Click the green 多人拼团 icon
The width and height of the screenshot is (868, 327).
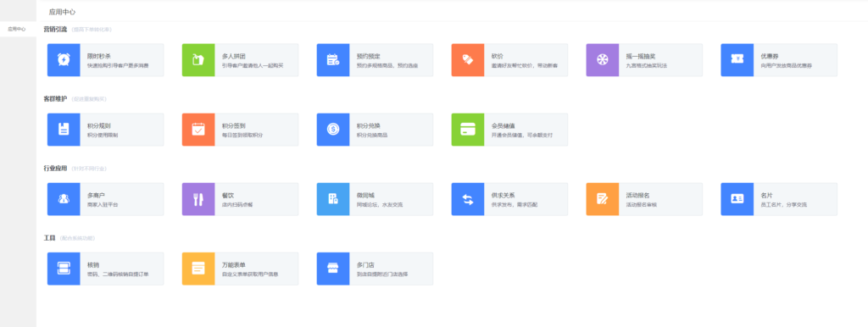198,60
